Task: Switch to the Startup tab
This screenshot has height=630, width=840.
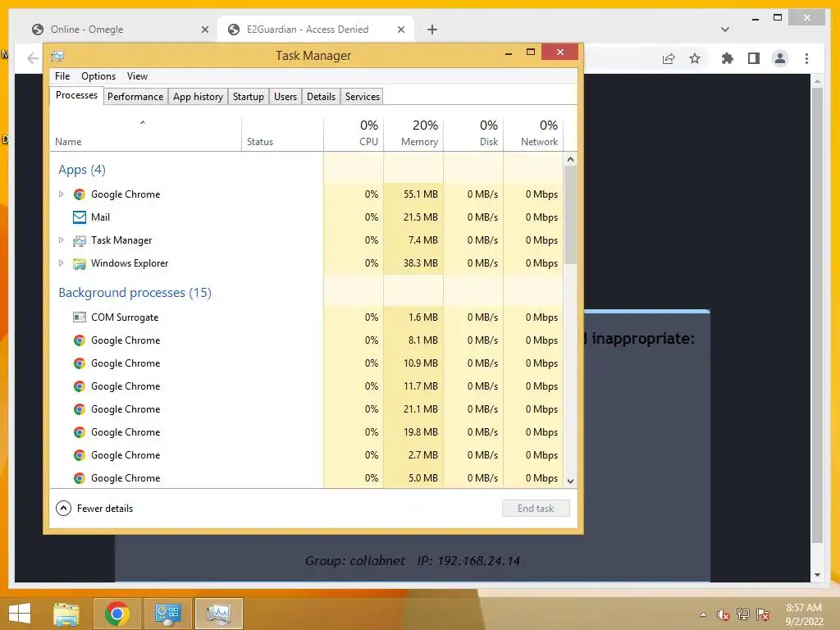Action: [x=248, y=97]
